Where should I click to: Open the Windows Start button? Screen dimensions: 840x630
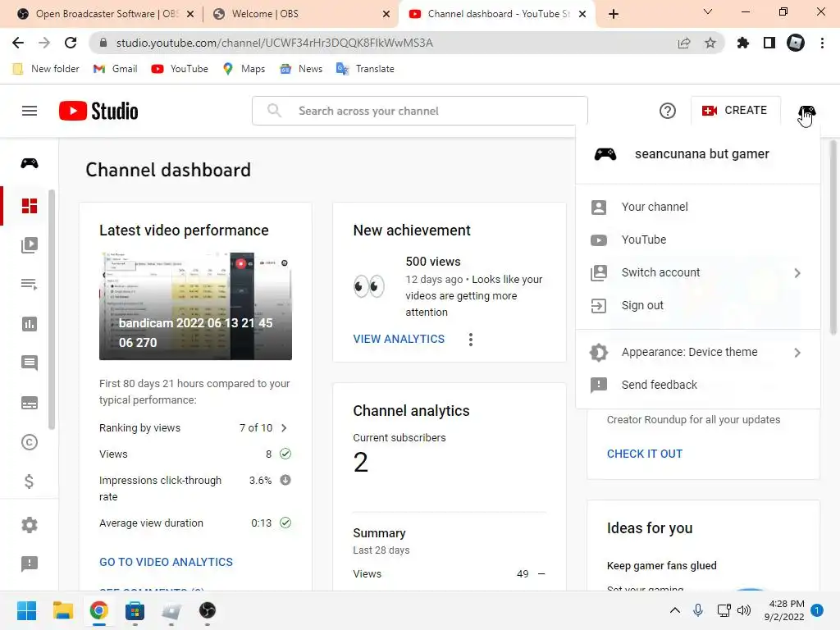(27, 610)
